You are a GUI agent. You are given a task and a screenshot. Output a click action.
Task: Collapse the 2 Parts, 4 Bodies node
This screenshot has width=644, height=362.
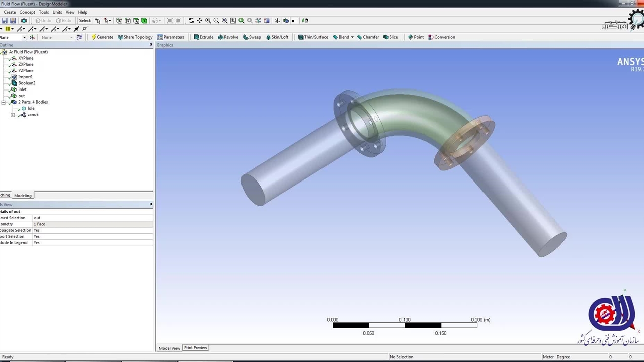coord(4,102)
